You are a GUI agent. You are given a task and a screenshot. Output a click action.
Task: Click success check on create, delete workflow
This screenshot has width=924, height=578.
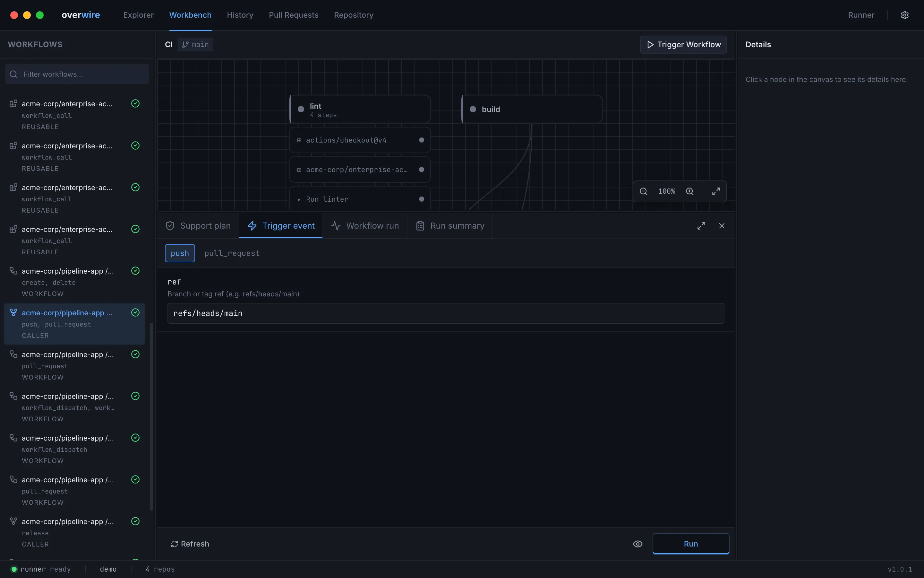[x=135, y=271]
